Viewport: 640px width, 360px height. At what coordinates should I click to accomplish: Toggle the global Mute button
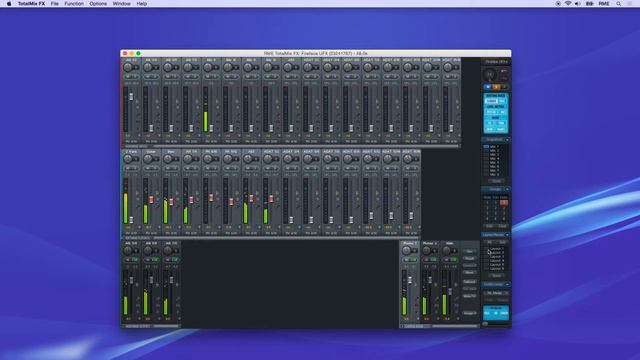(488, 87)
